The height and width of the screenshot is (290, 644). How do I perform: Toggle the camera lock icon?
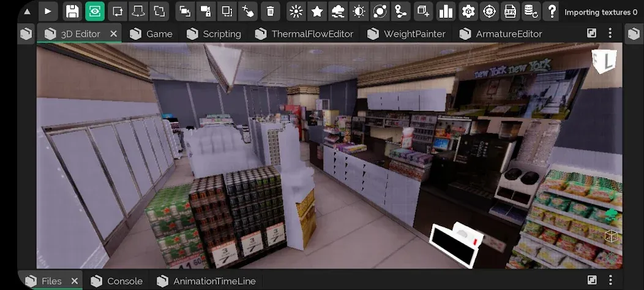click(206, 11)
